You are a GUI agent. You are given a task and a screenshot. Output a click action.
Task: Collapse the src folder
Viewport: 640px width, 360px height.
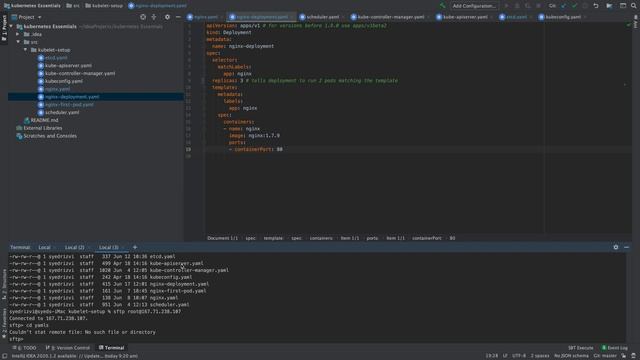18,42
